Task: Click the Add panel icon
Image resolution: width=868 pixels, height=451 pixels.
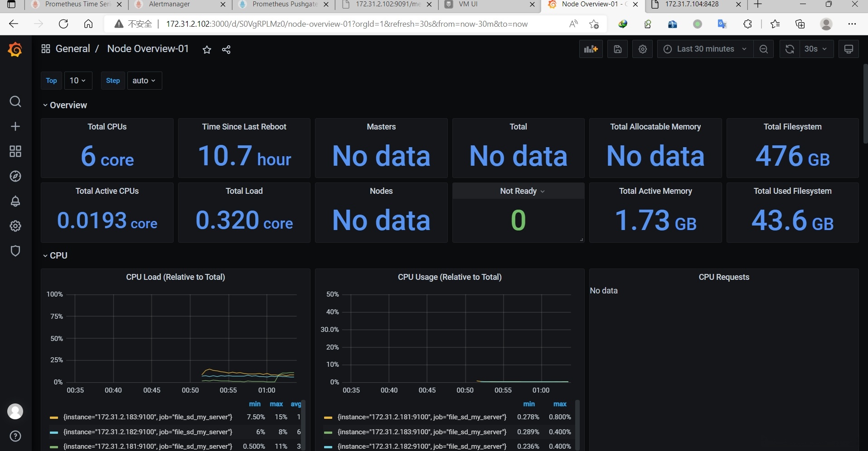Action: 591,49
